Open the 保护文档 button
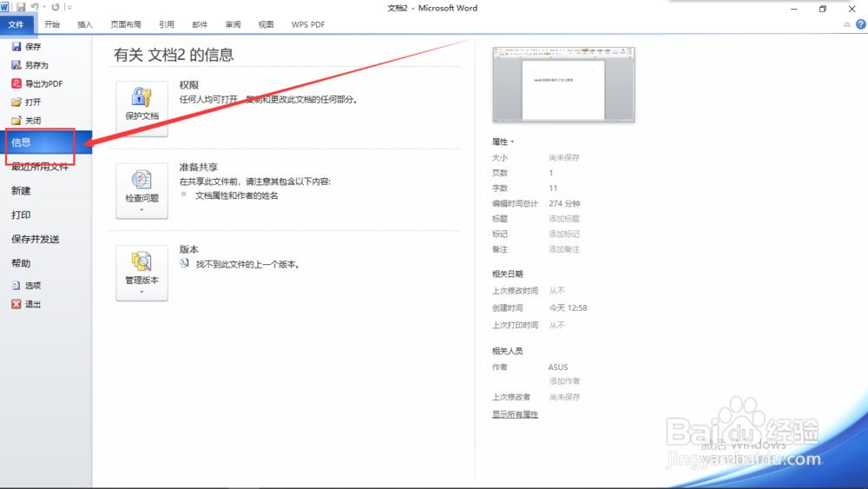The width and height of the screenshot is (868, 489). click(141, 108)
